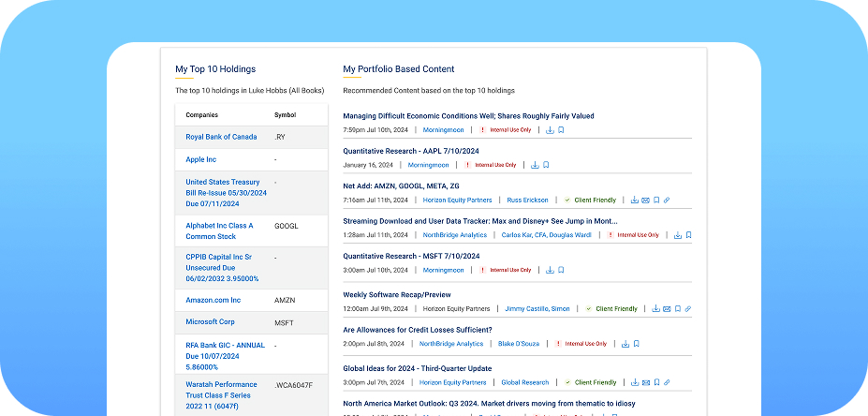Email the Weekly Software Recap/Preview
Image resolution: width=868 pixels, height=416 pixels.
point(667,309)
